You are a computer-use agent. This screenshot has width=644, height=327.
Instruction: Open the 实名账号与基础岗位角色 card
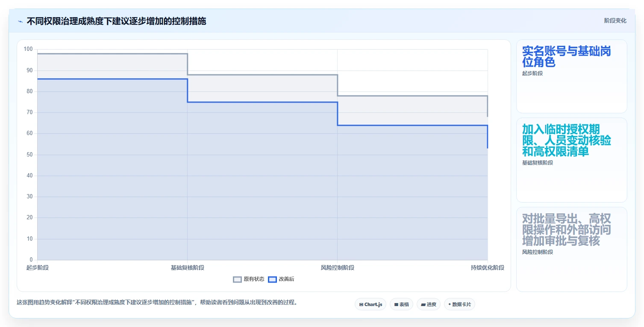[572, 77]
